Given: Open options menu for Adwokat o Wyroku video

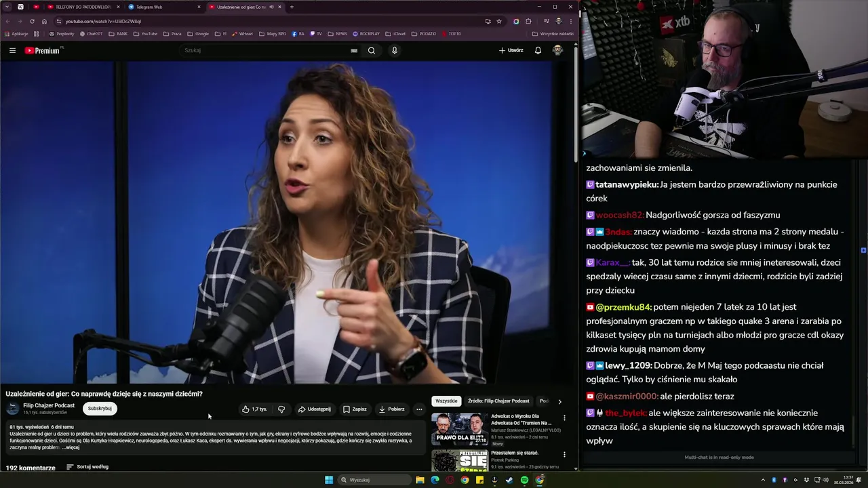Looking at the screenshot, I should point(564,418).
